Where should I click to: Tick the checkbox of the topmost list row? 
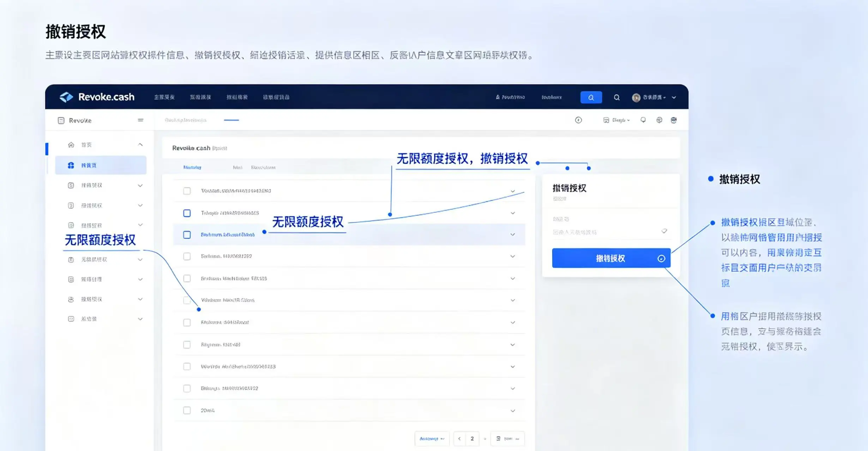187,191
